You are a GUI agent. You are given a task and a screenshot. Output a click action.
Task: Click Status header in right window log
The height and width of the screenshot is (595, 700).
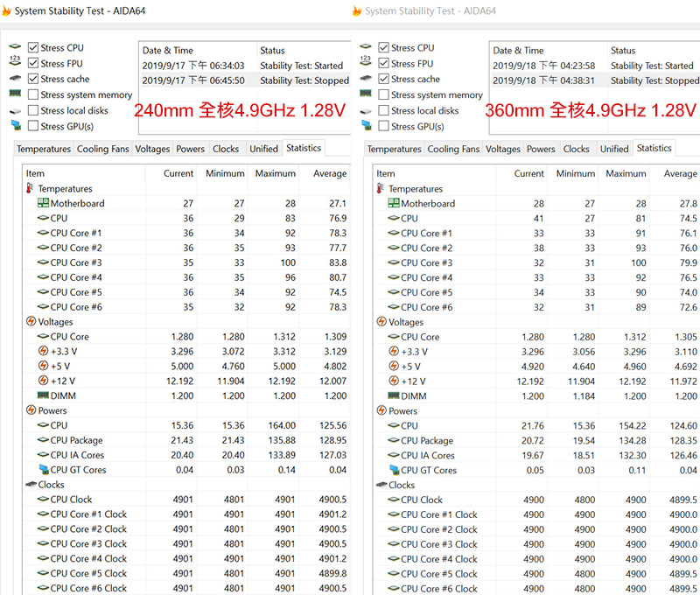coord(653,50)
